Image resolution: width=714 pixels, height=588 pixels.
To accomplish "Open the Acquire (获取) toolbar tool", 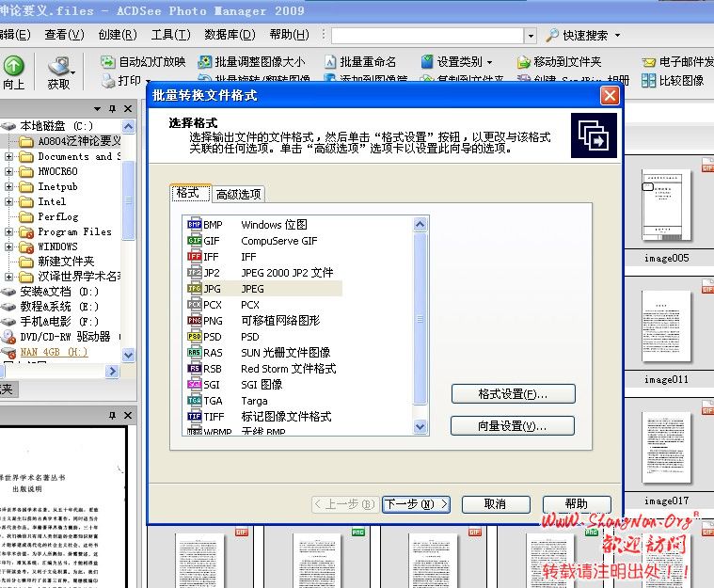I will point(59,72).
